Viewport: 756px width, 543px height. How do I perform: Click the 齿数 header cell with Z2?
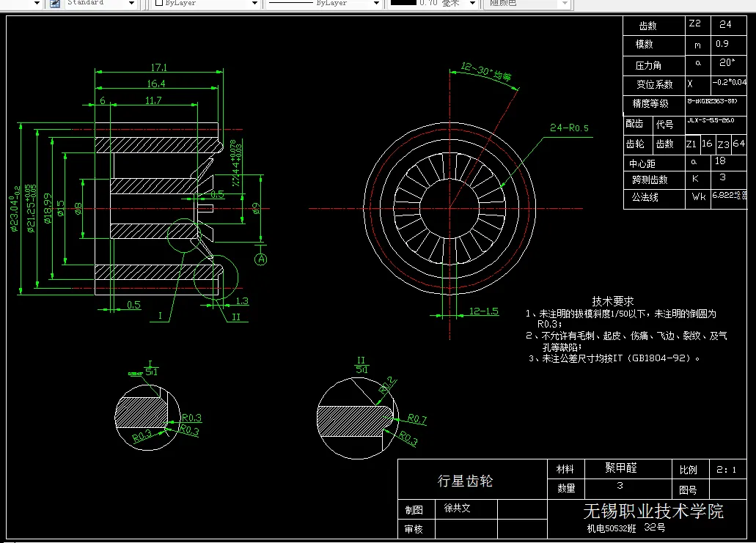tap(654, 26)
